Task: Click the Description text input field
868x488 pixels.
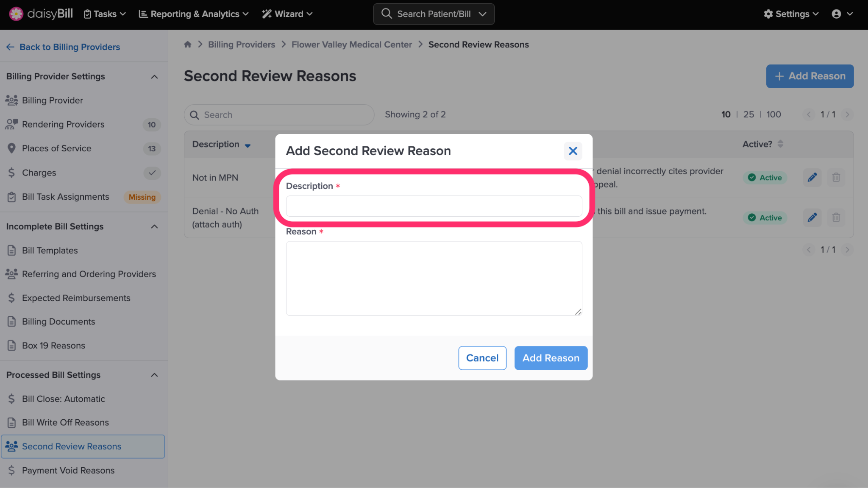Action: tap(434, 206)
